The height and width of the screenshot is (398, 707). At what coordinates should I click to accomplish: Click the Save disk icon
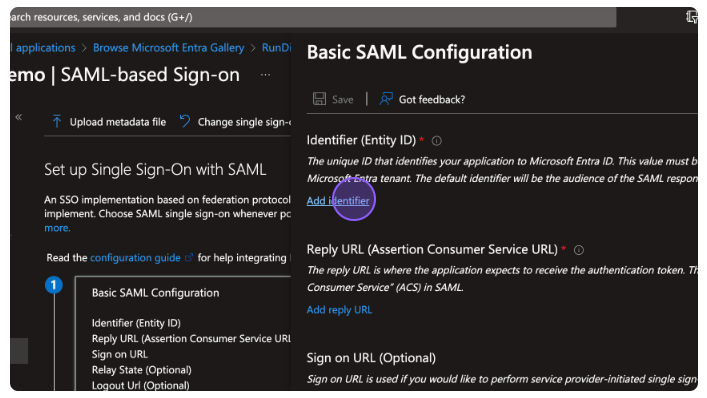click(319, 99)
